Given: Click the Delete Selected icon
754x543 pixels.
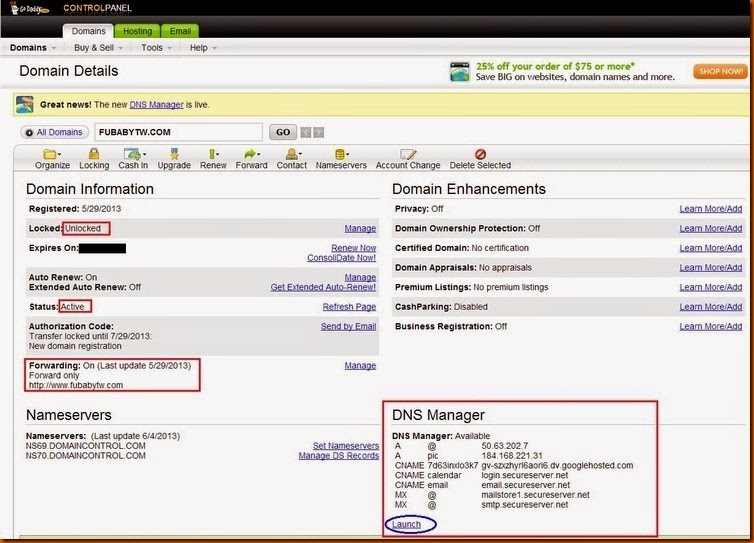Looking at the screenshot, I should pyautogui.click(x=480, y=154).
